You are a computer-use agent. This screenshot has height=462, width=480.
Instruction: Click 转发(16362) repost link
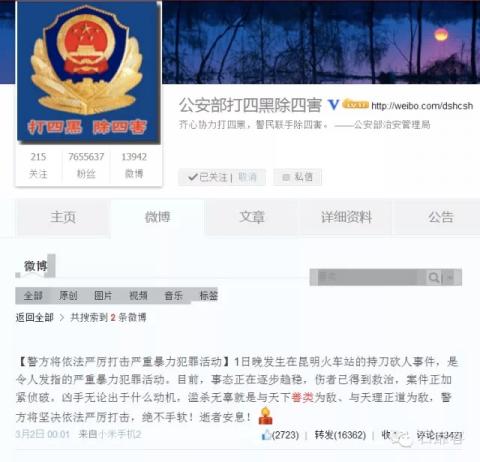(340, 435)
